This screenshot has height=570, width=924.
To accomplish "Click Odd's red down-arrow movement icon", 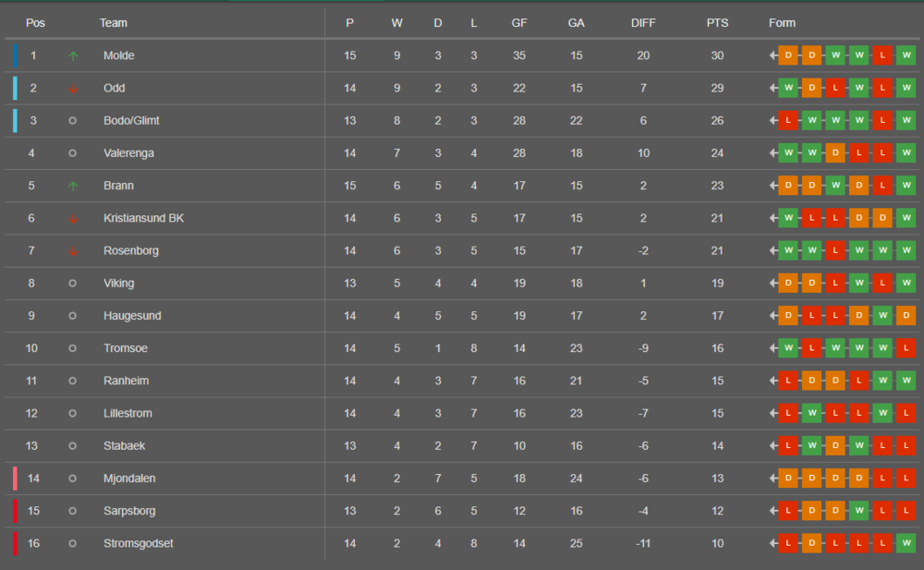I will (x=73, y=89).
